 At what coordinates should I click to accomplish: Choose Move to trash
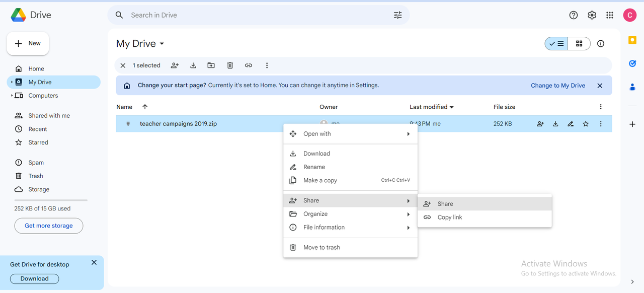351,247
